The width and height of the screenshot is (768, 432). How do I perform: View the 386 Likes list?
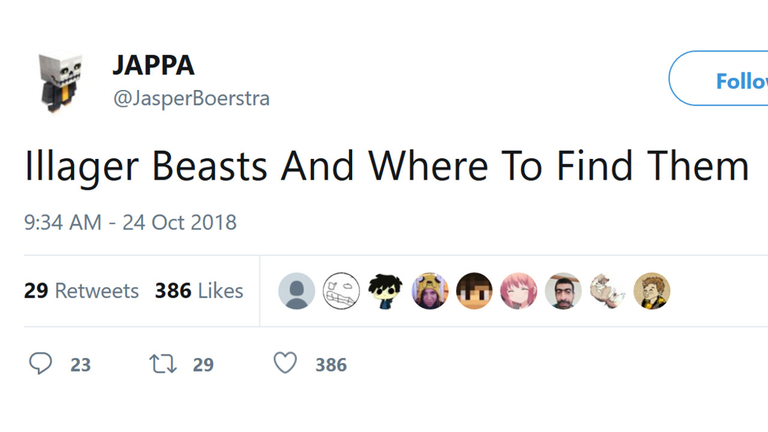(199, 291)
